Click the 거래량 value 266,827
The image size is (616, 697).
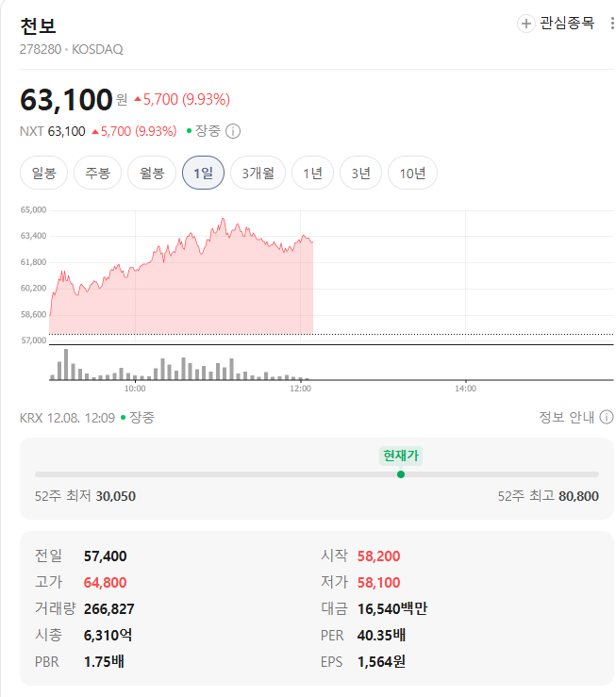click(x=108, y=608)
